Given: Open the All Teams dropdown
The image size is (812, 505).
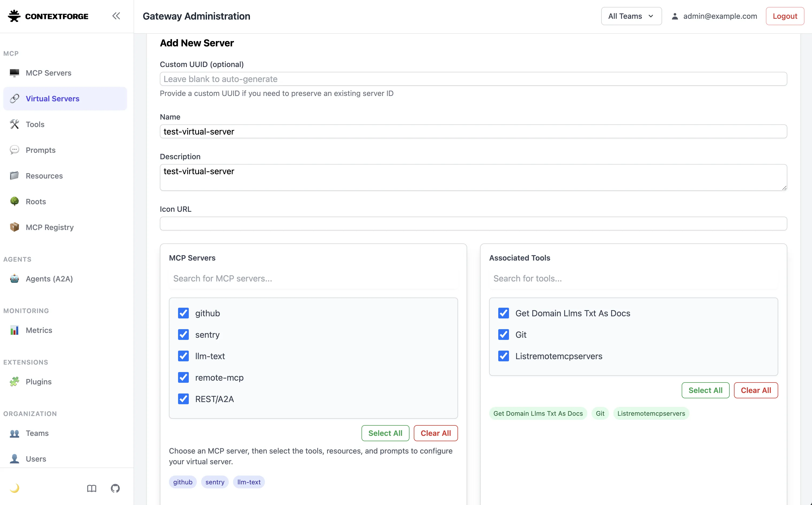Looking at the screenshot, I should [631, 16].
